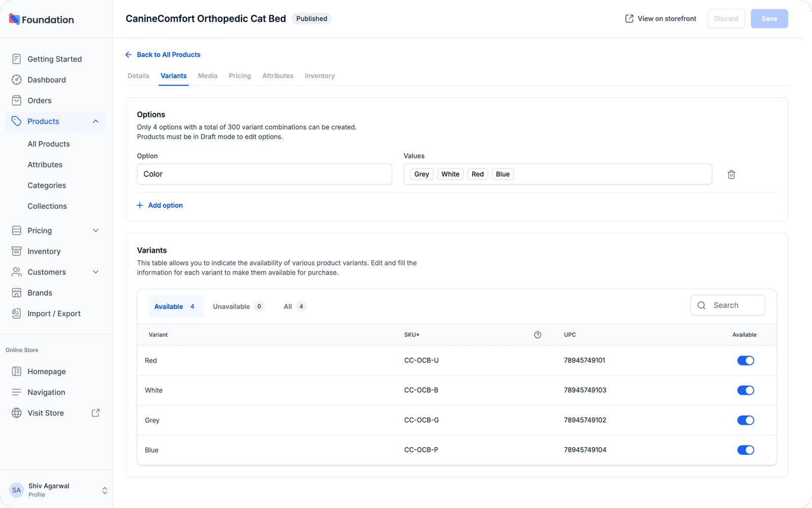Collapse the Products sidebar section chevron

95,121
